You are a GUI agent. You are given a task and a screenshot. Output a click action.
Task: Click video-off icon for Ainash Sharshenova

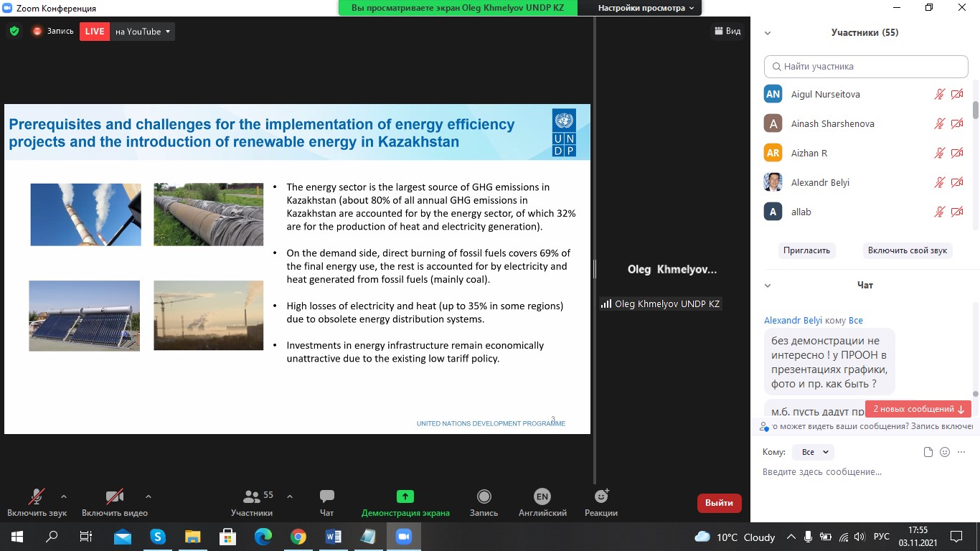(957, 123)
